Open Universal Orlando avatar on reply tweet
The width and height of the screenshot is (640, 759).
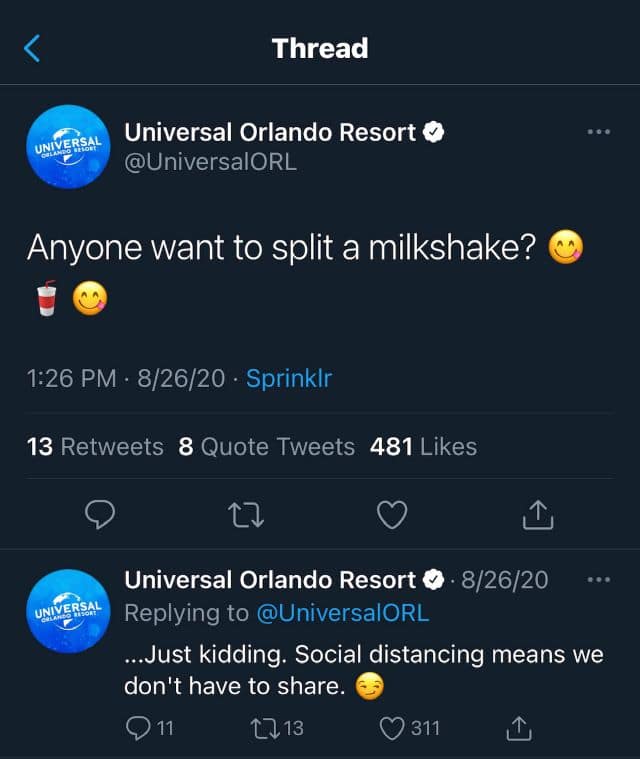(68, 611)
